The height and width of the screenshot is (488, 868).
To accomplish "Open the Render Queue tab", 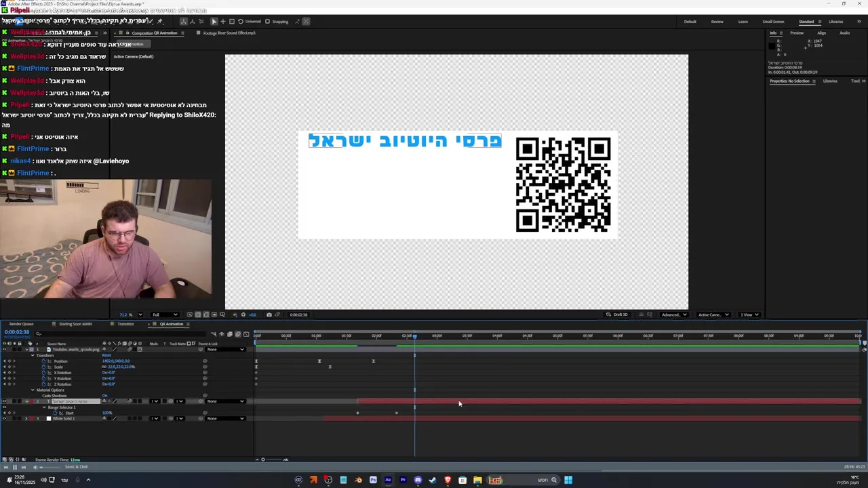I will coord(21,324).
